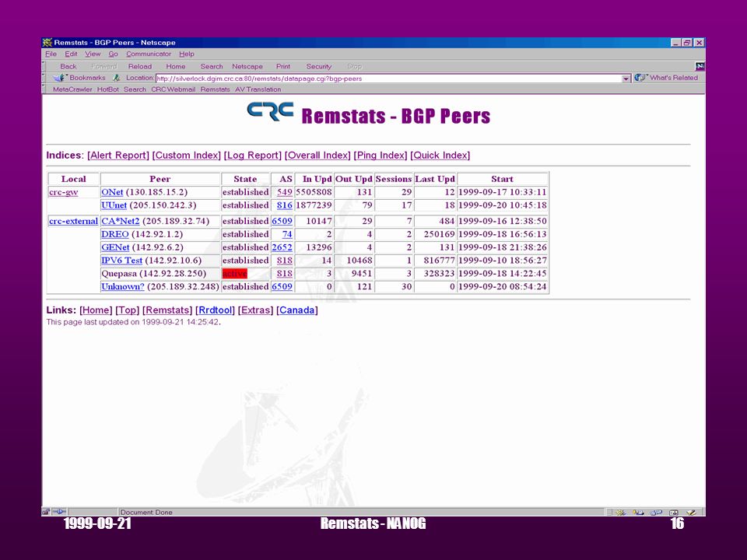Click the Search toolbar button
Viewport: 747px width, 560px height.
tap(211, 66)
